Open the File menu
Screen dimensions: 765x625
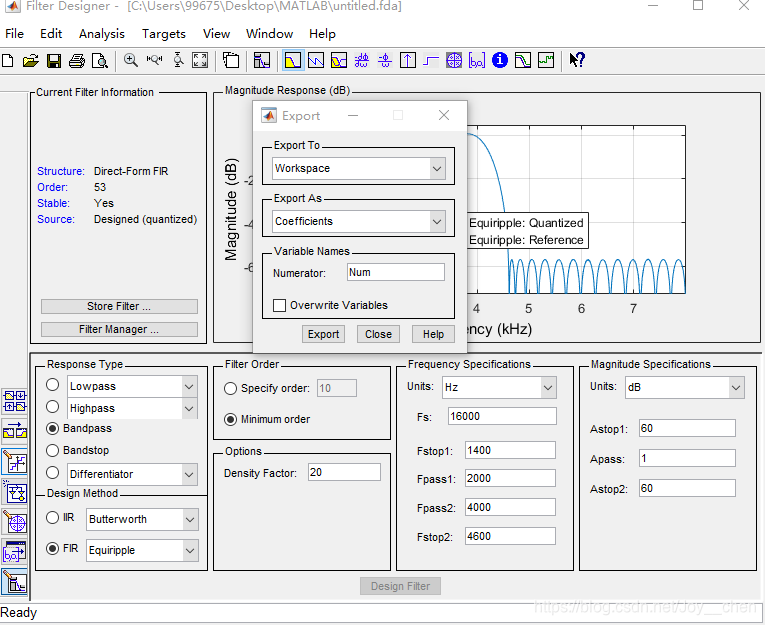[x=14, y=34]
